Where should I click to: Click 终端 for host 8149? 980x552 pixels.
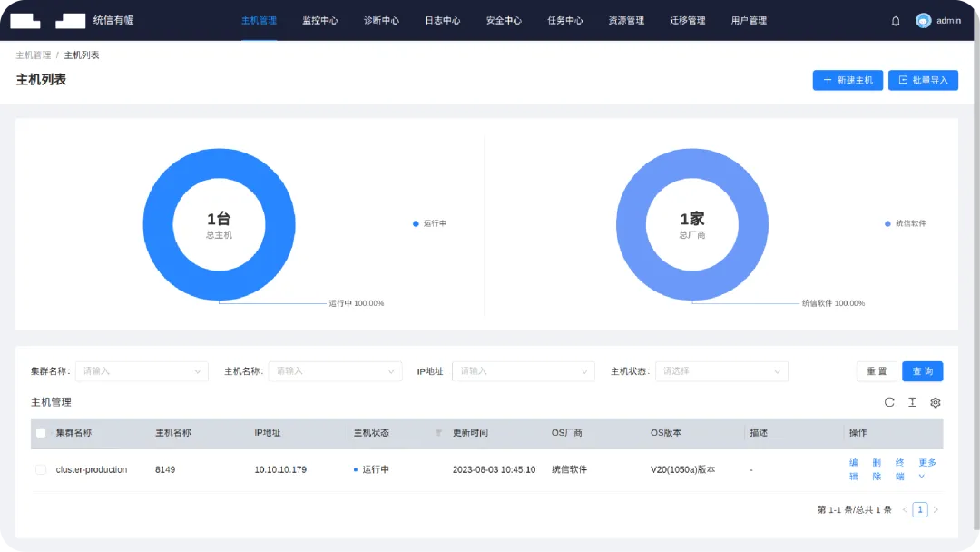pyautogui.click(x=900, y=469)
